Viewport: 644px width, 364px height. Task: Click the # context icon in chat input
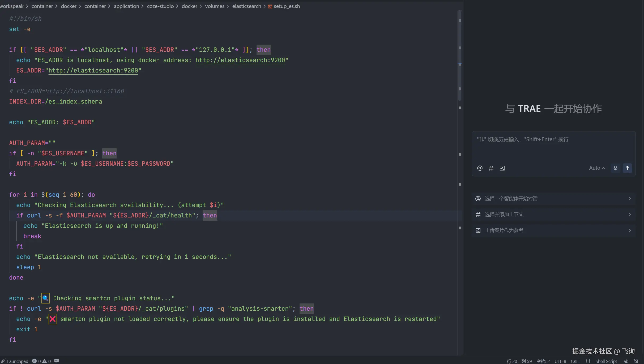[x=491, y=168]
